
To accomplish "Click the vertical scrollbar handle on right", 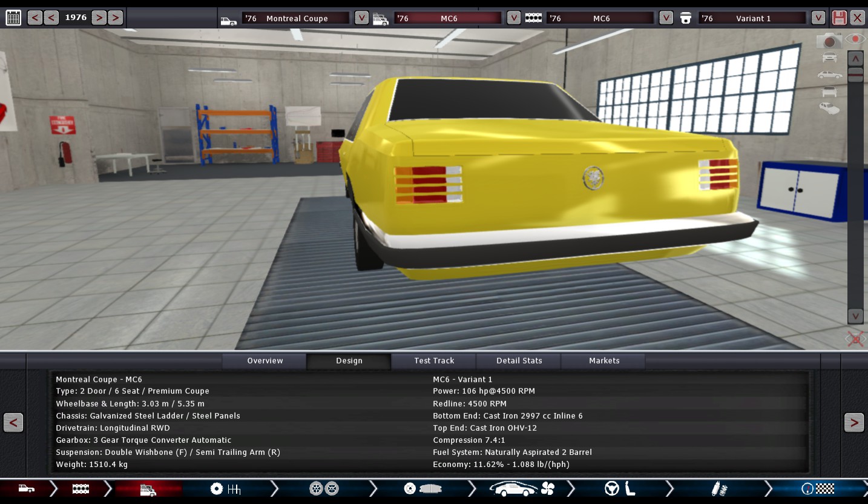I will click(x=855, y=75).
